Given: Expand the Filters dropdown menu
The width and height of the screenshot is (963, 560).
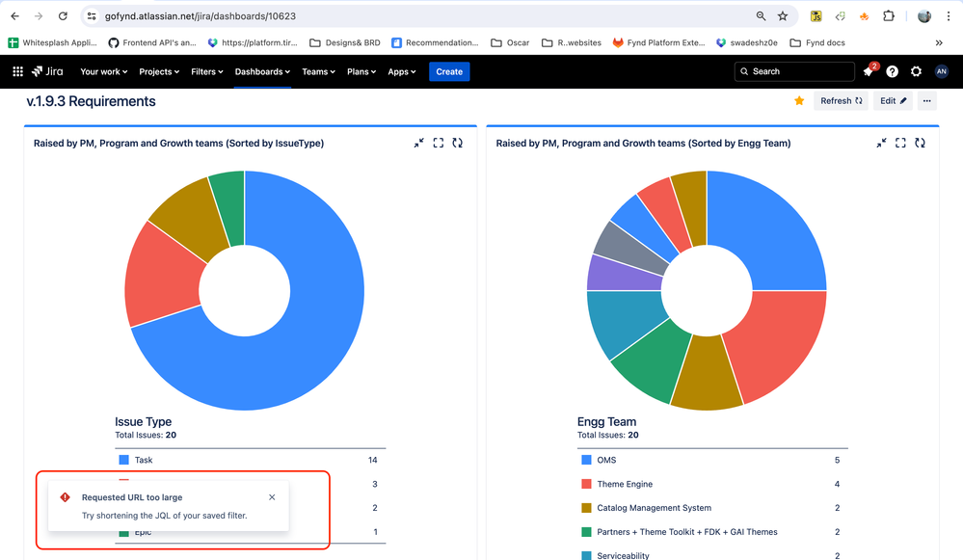Looking at the screenshot, I should (206, 71).
